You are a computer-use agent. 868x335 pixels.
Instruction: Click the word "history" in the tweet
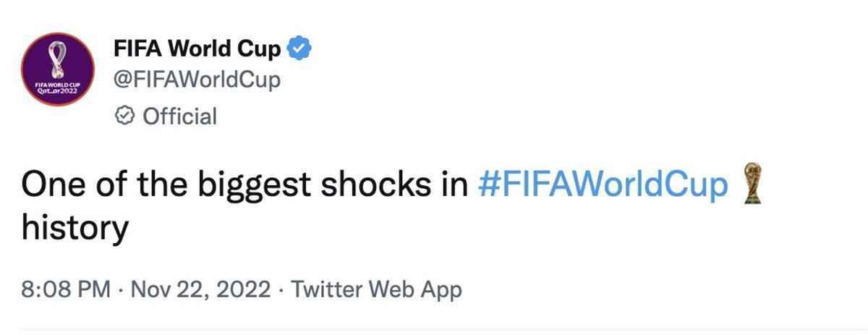pyautogui.click(x=75, y=229)
